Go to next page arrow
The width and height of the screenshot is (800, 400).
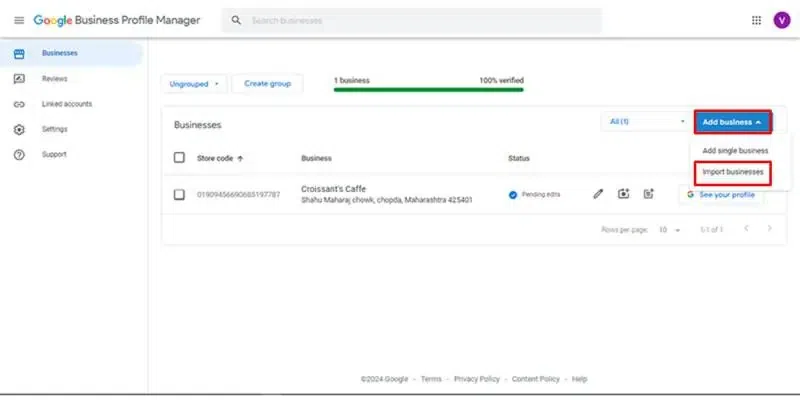[769, 229]
